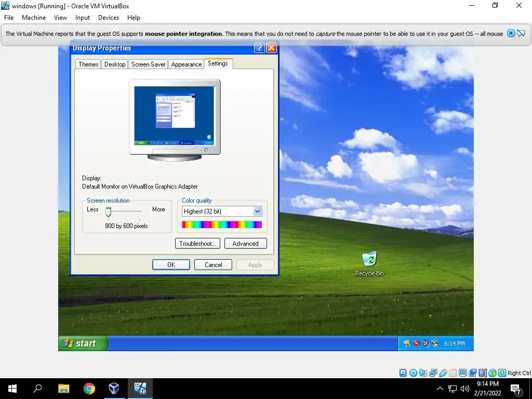Open the View menu

[x=60, y=18]
